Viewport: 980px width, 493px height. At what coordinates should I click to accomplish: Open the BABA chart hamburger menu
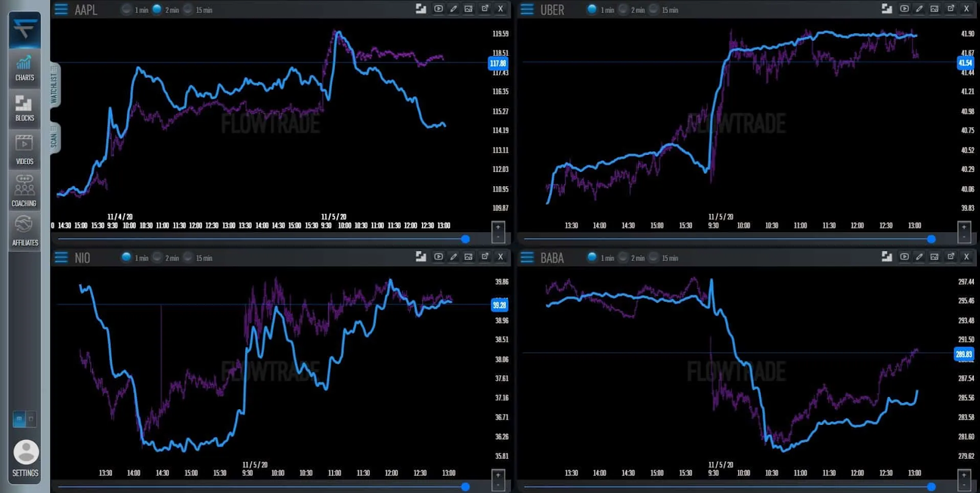(x=527, y=257)
